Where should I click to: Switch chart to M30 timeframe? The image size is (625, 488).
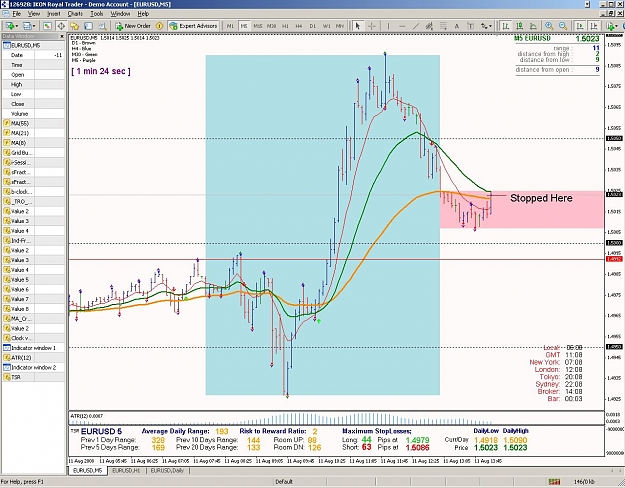coord(271,26)
